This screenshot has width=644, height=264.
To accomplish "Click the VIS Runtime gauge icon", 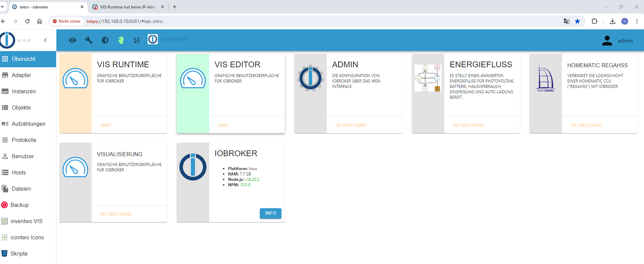I will (75, 78).
